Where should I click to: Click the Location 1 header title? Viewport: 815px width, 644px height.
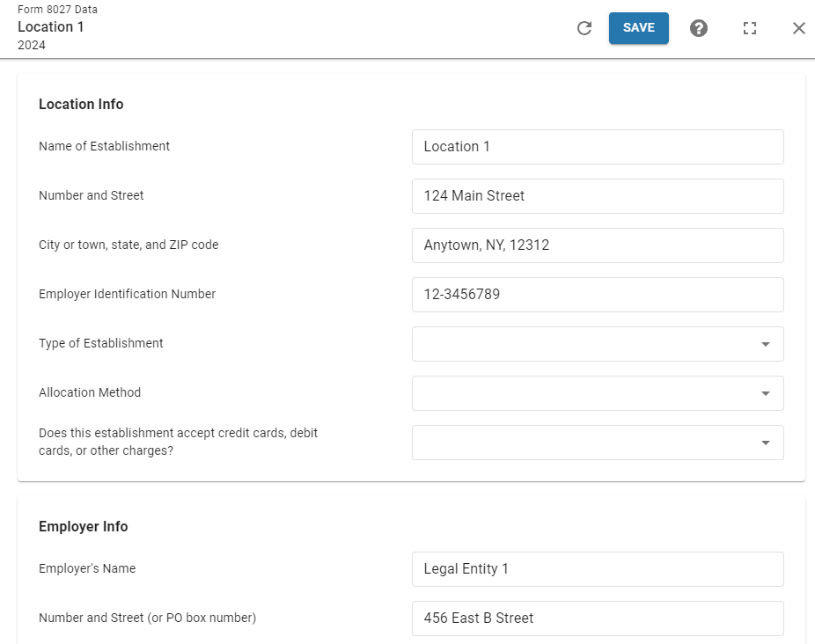click(x=51, y=27)
